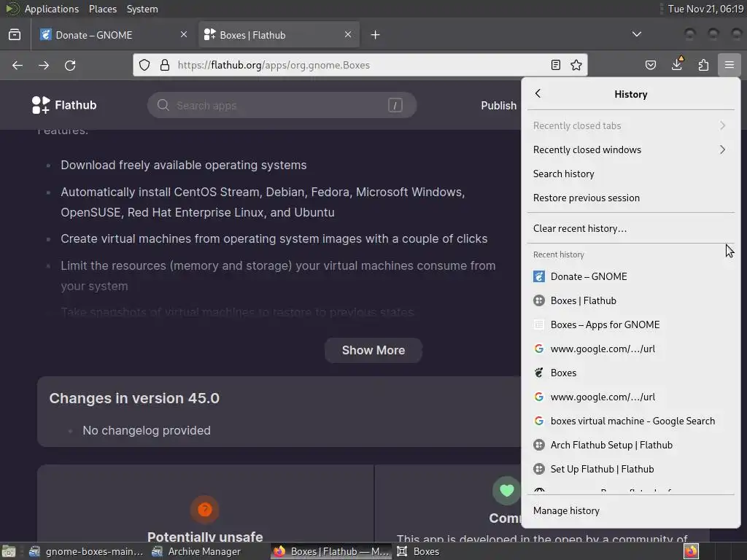Click the Flathub logo
The width and height of the screenshot is (747, 560).
coord(64,105)
